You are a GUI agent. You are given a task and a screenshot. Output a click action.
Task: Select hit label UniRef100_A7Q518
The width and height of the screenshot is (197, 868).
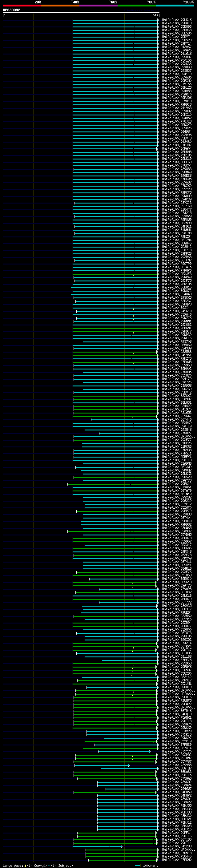(177, 853)
